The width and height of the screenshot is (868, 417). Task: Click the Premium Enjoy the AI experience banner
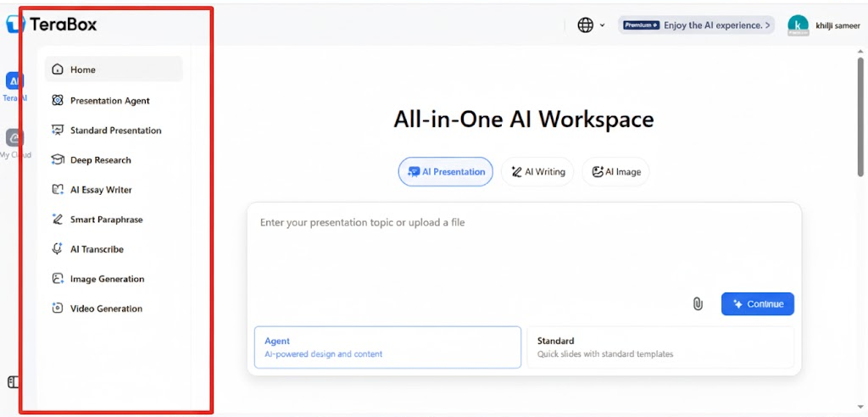point(697,25)
